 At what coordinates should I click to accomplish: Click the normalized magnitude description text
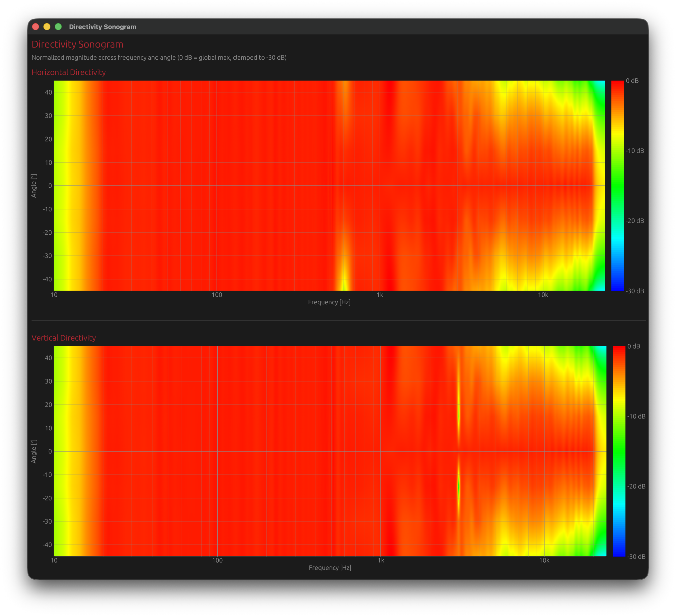pos(159,58)
